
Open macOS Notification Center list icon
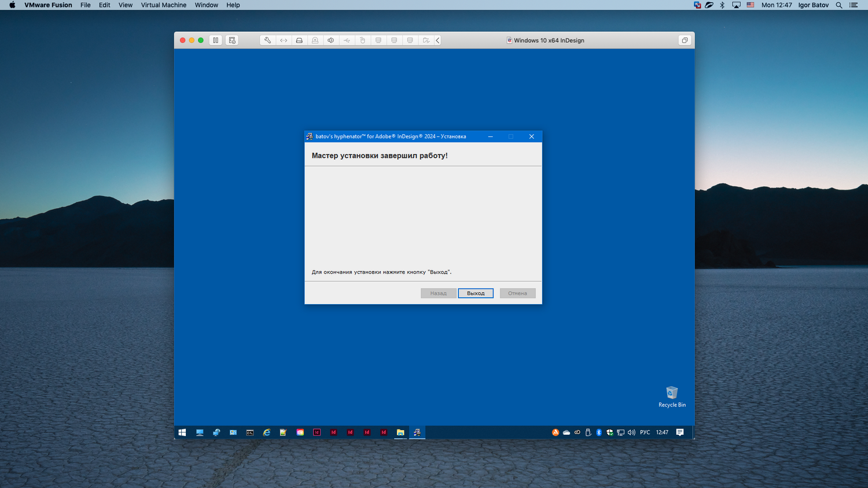pos(854,5)
